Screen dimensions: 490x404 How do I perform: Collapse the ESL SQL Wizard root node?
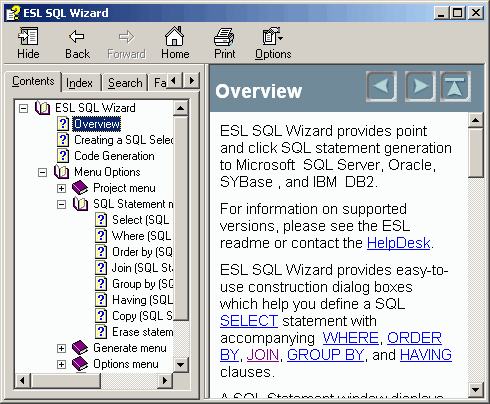click(23, 108)
